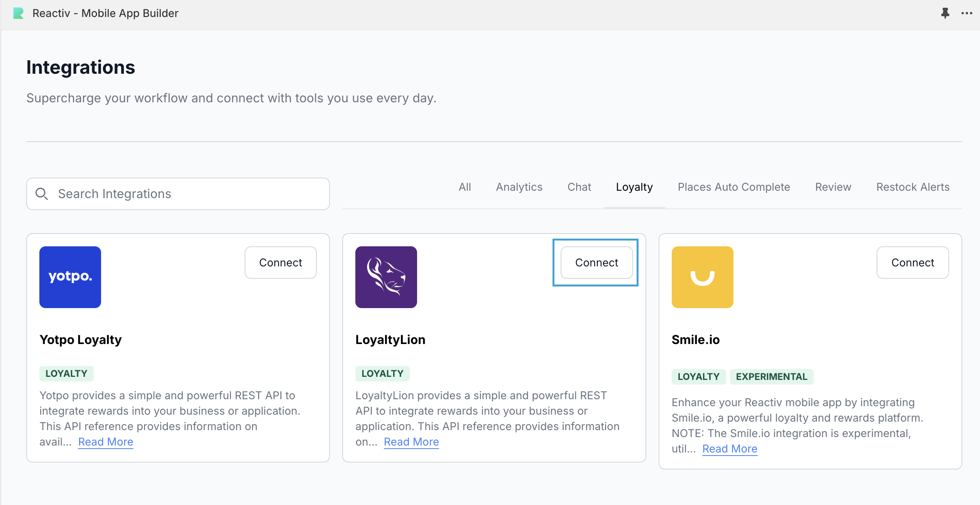Click the Yotpo logo thumbnail

tap(70, 277)
